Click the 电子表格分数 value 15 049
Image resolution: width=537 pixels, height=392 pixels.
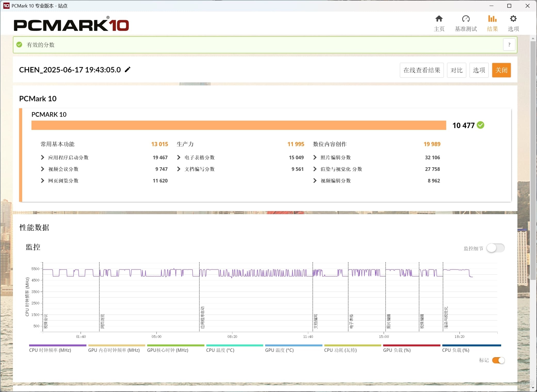(x=296, y=157)
